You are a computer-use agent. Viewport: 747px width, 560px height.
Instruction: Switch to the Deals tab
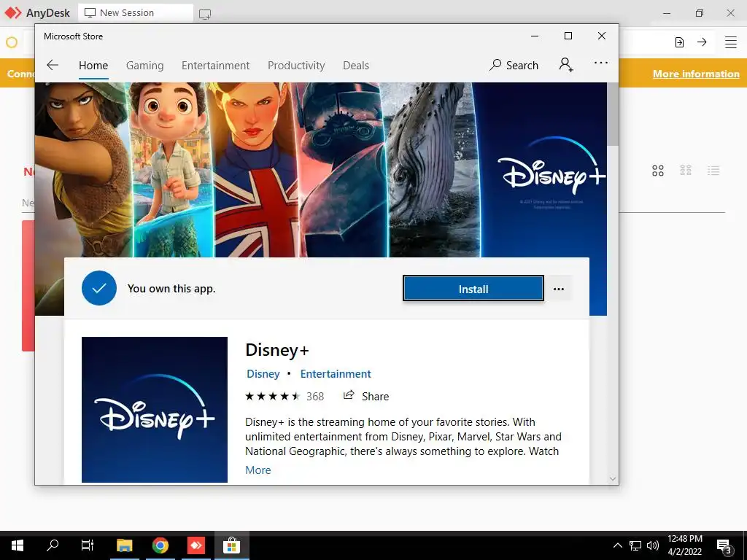pyautogui.click(x=356, y=65)
